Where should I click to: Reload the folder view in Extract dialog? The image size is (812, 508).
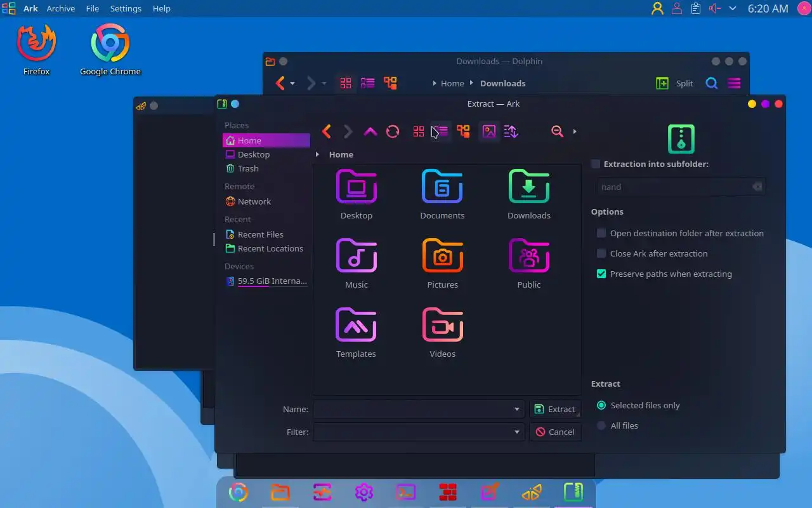point(393,131)
